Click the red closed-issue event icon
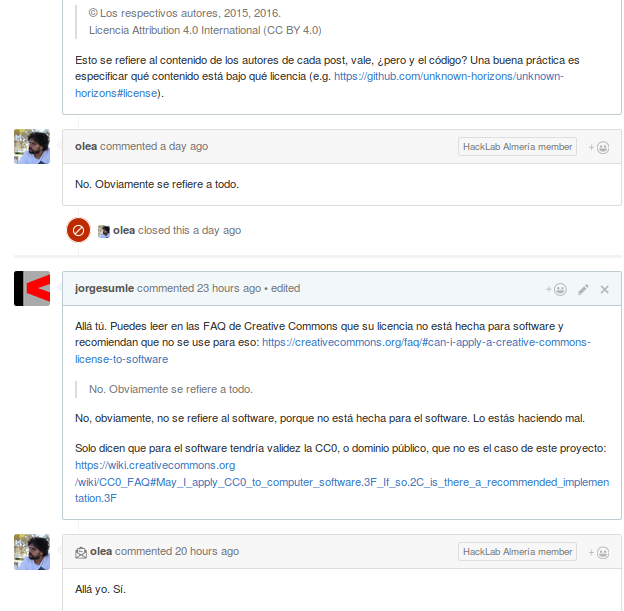This screenshot has width=624, height=611. coord(78,230)
